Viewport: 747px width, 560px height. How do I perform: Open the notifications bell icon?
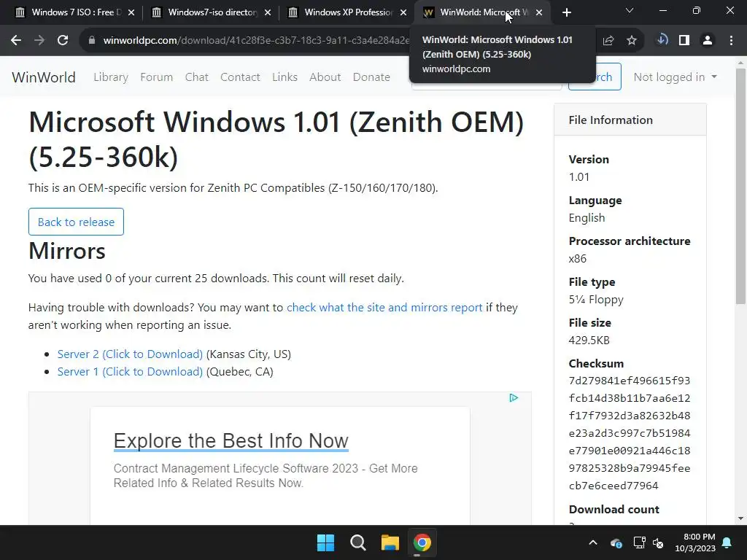click(727, 542)
